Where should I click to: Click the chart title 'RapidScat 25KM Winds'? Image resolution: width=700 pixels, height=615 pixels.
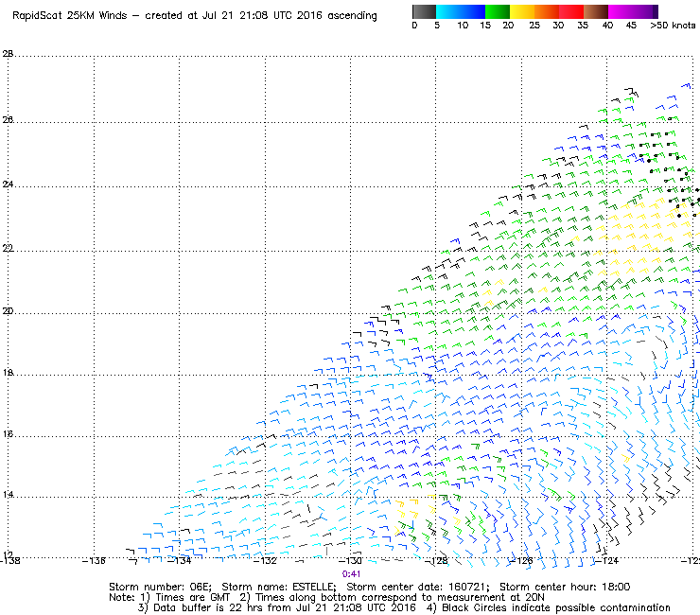point(70,16)
